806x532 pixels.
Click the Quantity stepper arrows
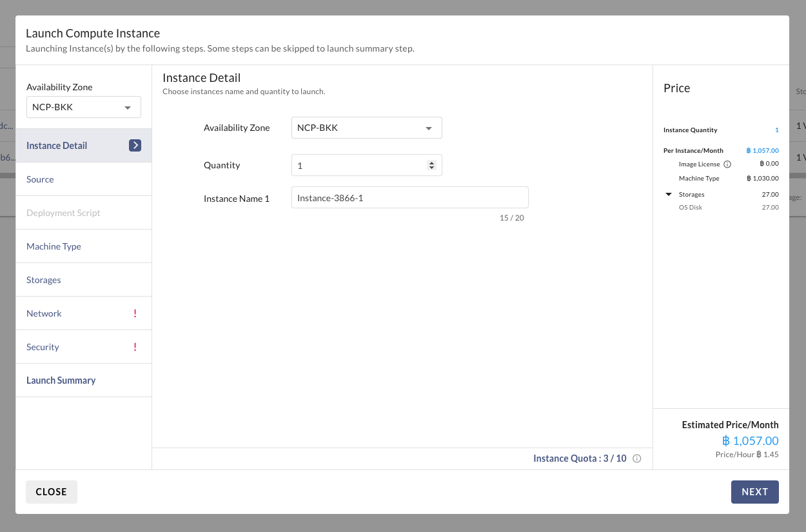click(x=432, y=166)
